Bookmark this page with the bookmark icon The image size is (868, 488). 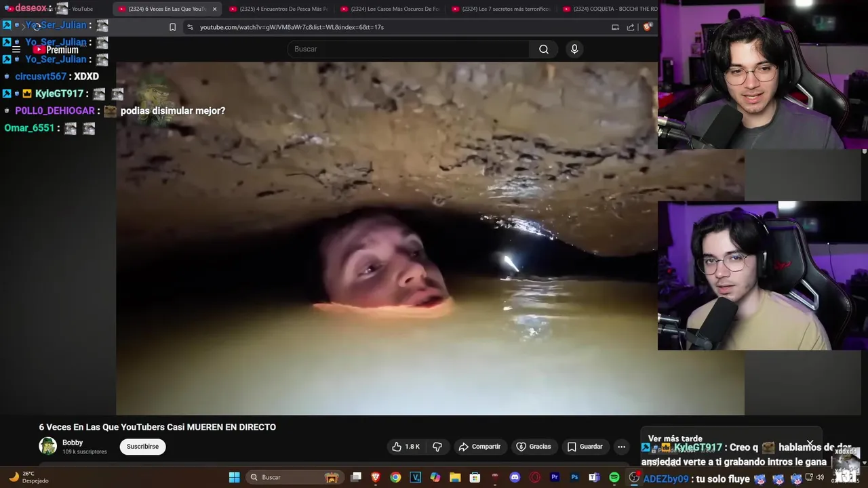tap(172, 27)
